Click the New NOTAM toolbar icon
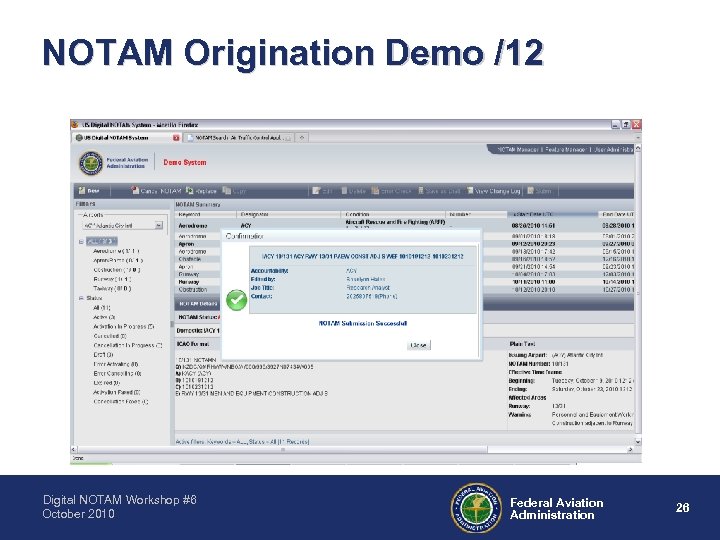 tap(82, 191)
